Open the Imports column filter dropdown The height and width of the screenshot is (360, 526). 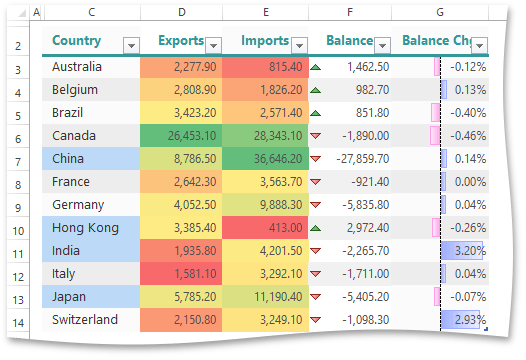pos(299,45)
